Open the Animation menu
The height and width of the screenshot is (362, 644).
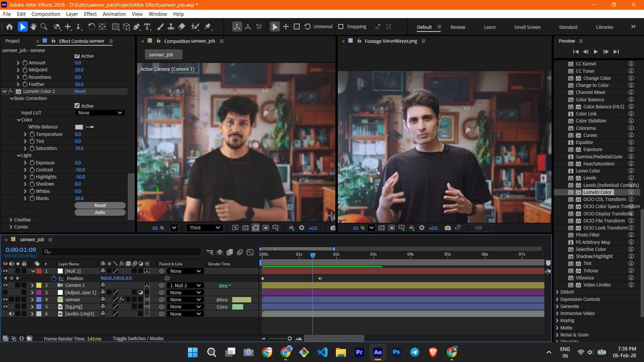point(114,14)
